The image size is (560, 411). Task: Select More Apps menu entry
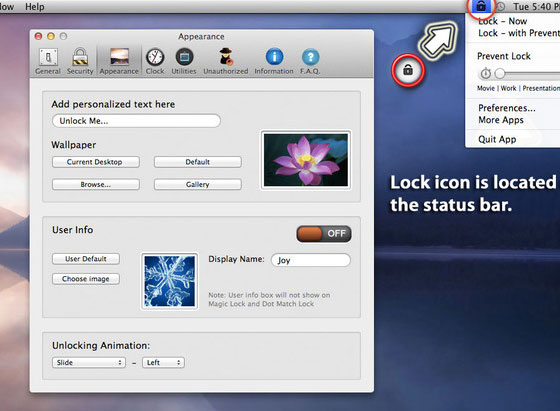pos(501,120)
